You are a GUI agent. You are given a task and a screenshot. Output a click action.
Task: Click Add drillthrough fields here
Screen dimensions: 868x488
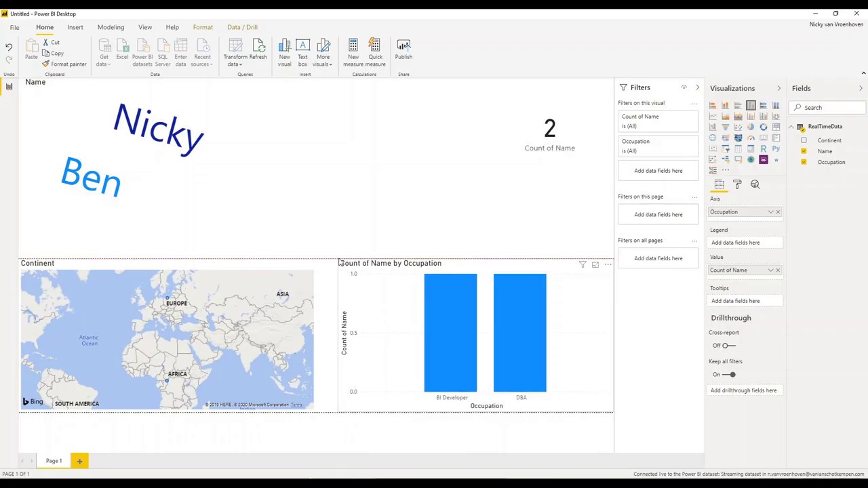pos(744,390)
